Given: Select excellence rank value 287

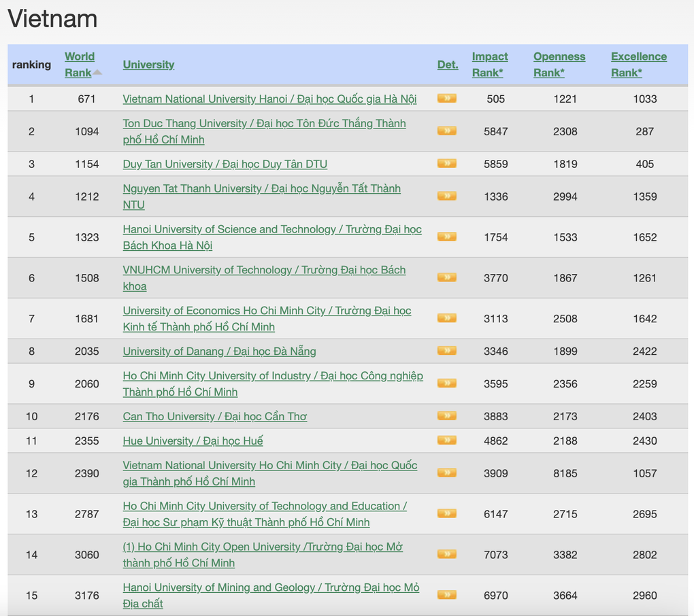Looking at the screenshot, I should tap(645, 131).
